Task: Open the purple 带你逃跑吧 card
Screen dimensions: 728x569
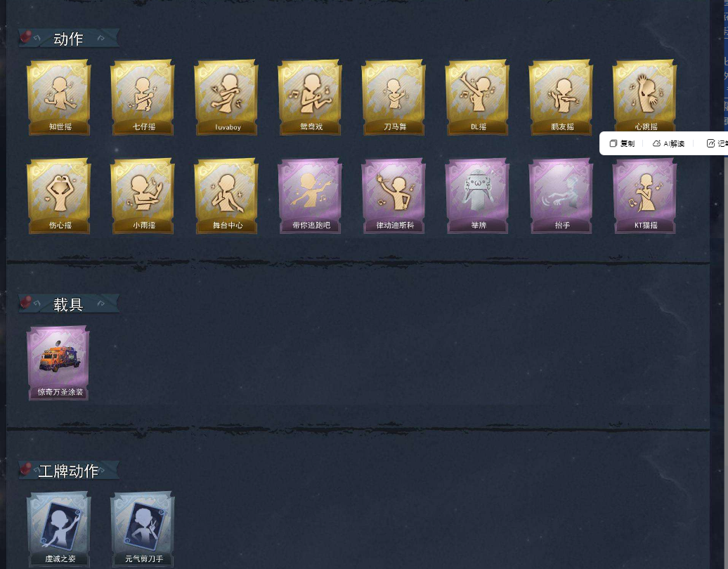Action: pos(310,196)
